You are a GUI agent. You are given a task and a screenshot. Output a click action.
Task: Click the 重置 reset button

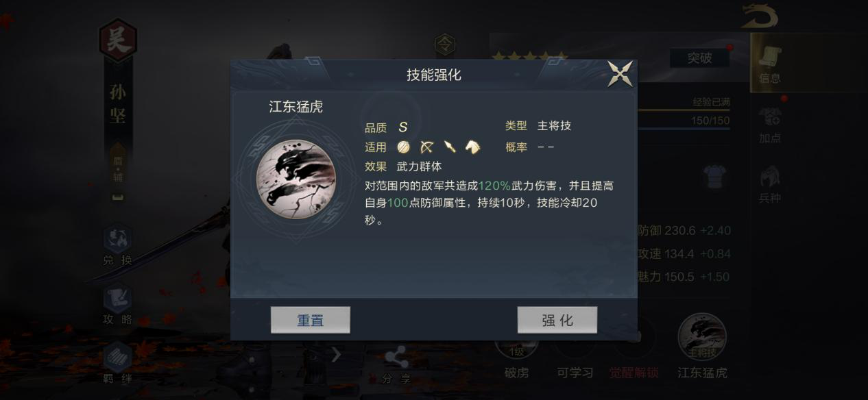pos(311,320)
